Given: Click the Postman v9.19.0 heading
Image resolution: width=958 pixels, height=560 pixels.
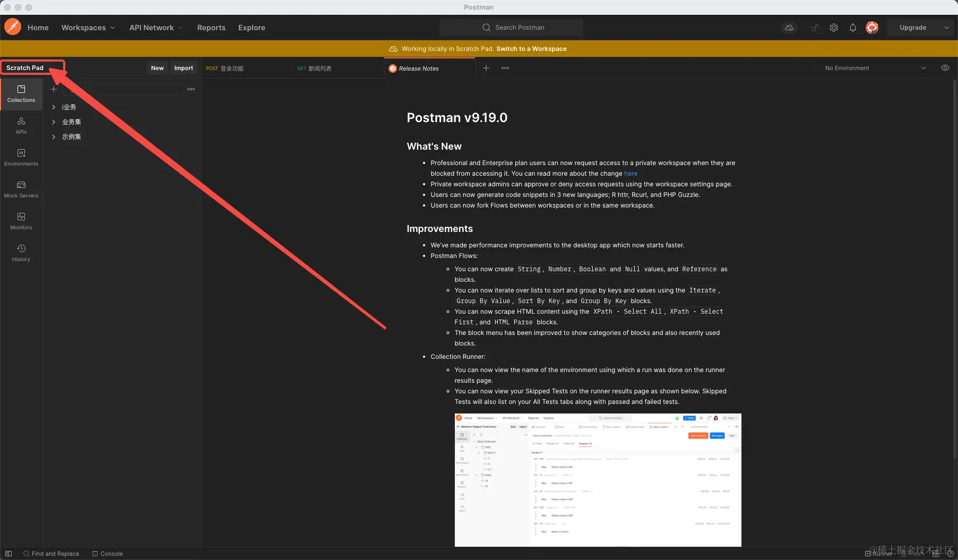Looking at the screenshot, I should pyautogui.click(x=457, y=118).
